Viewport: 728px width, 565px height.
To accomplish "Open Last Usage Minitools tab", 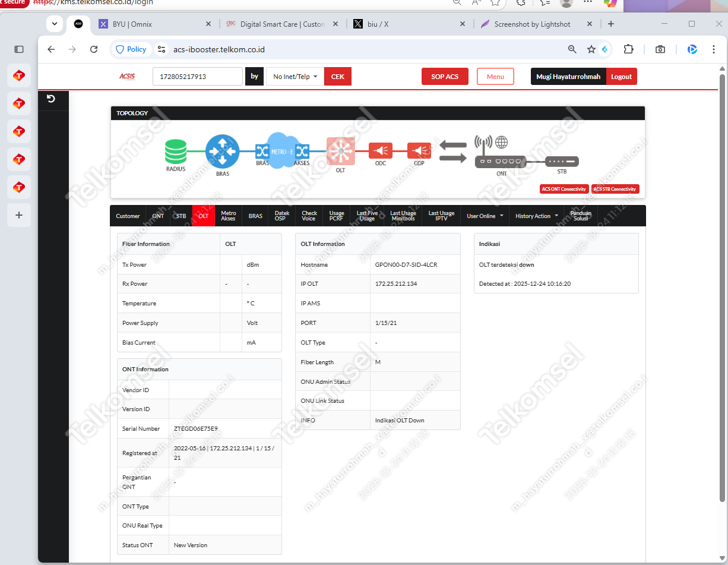I will pyautogui.click(x=403, y=216).
